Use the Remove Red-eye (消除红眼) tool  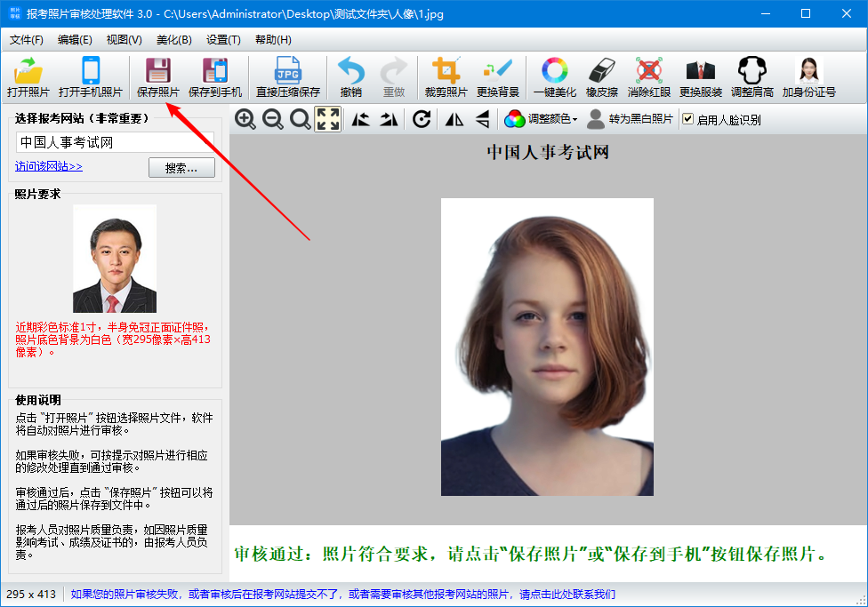(649, 77)
